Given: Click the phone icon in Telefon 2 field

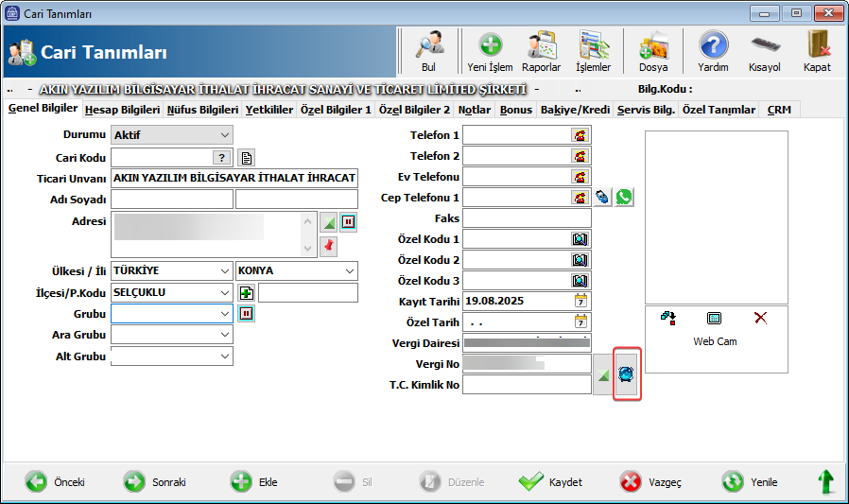Looking at the screenshot, I should click(x=580, y=156).
